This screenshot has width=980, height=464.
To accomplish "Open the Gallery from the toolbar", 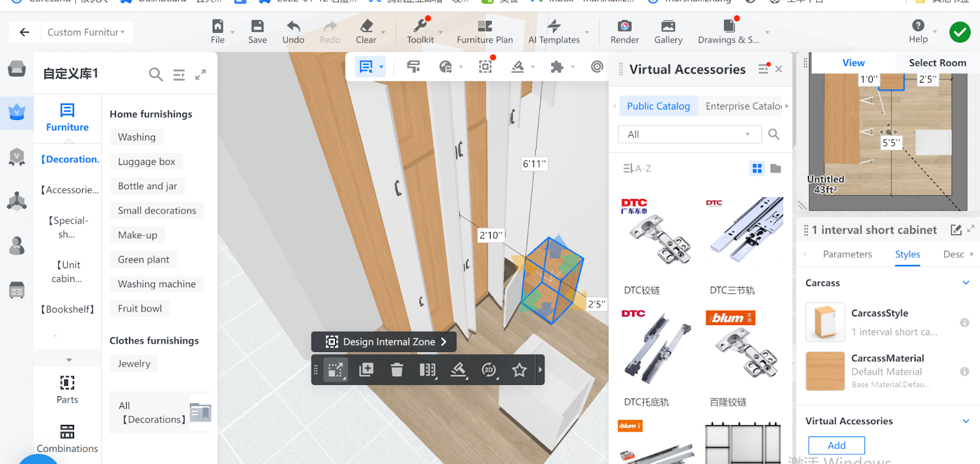I will point(668,26).
